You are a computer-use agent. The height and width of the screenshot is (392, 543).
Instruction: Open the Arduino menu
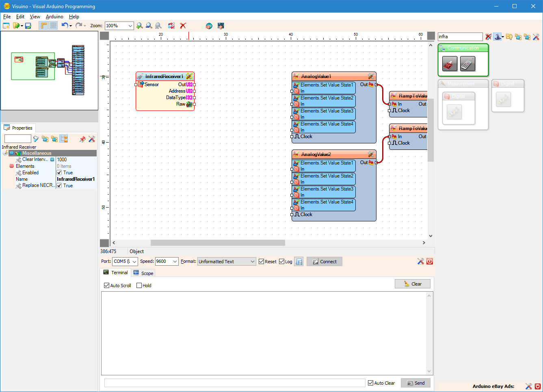coord(54,17)
